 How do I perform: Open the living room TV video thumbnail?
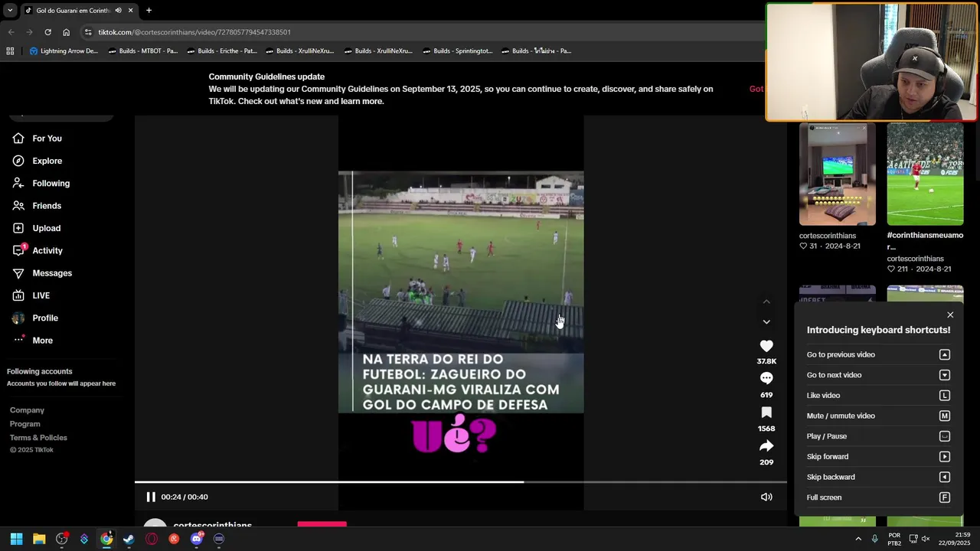point(838,174)
